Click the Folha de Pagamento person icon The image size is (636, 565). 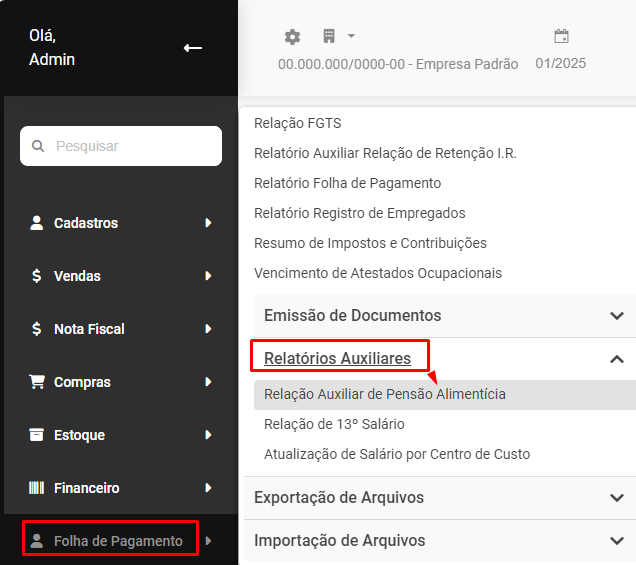coord(37,541)
